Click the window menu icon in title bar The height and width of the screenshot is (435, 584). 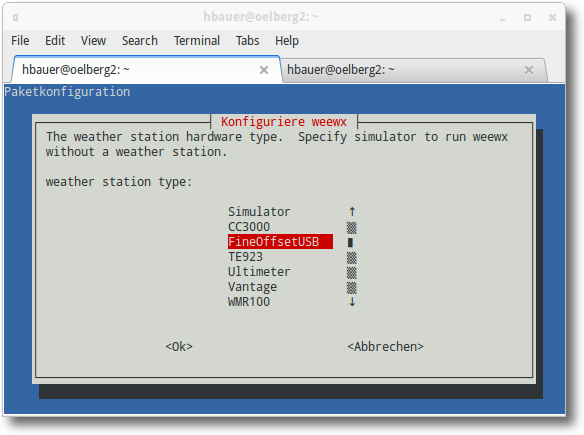[x=15, y=17]
